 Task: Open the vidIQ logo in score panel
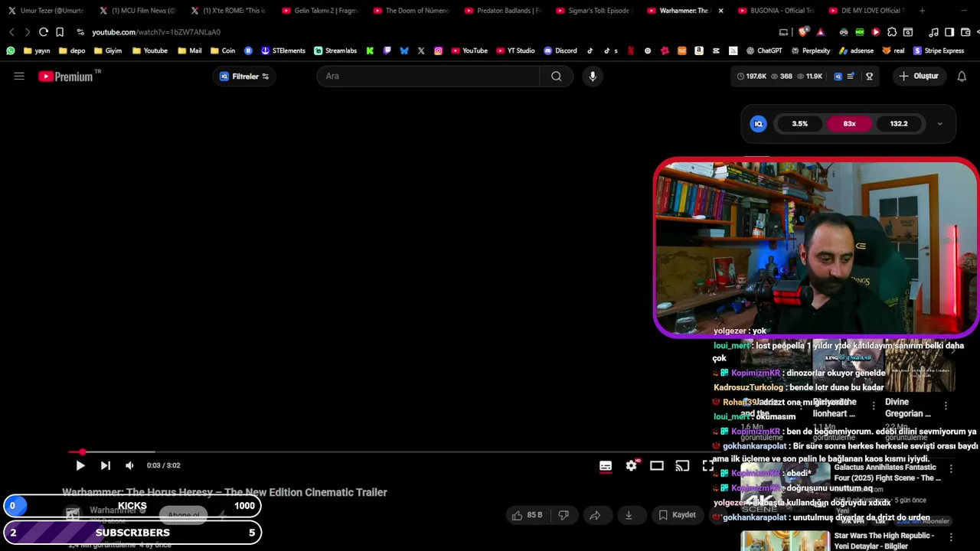(758, 124)
